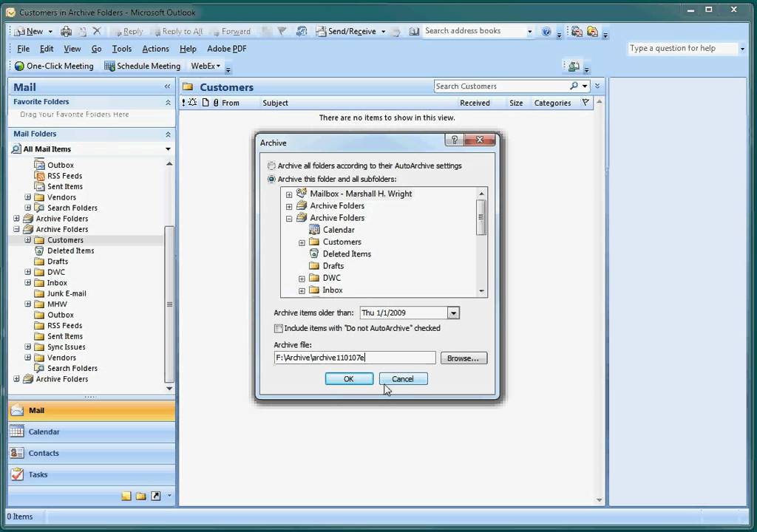Switch to Calendar in navigation pane

92,432
